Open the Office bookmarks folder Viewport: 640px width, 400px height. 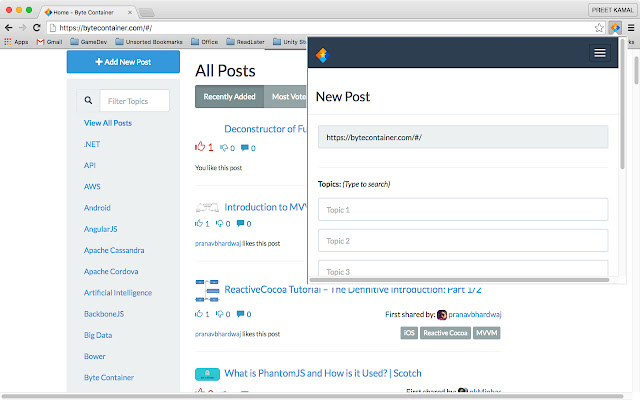[204, 42]
